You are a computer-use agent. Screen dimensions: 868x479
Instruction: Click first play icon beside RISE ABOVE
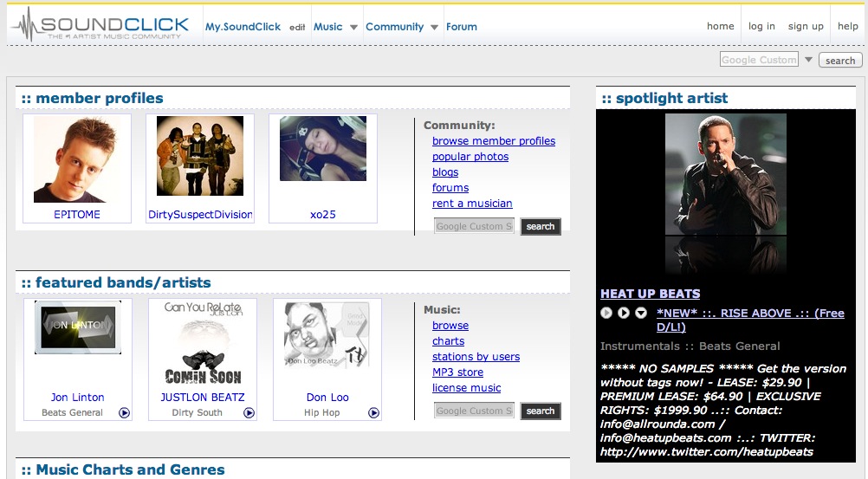606,313
